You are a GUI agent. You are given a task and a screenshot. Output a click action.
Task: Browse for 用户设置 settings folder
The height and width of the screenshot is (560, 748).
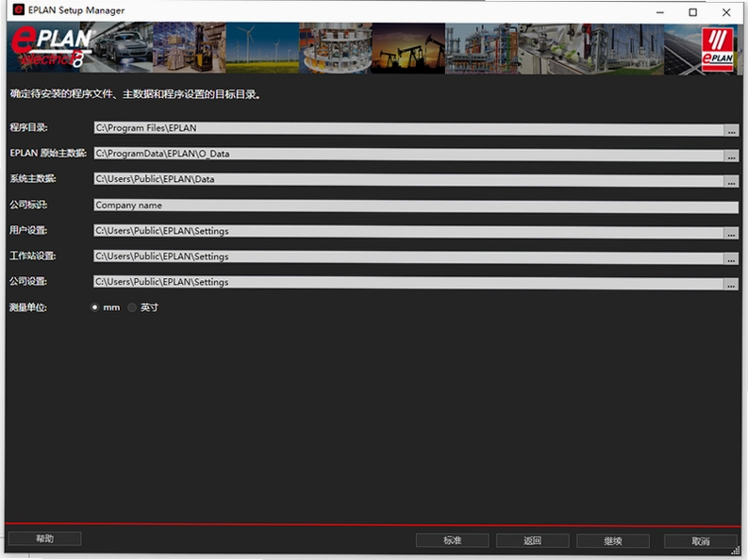[731, 233]
